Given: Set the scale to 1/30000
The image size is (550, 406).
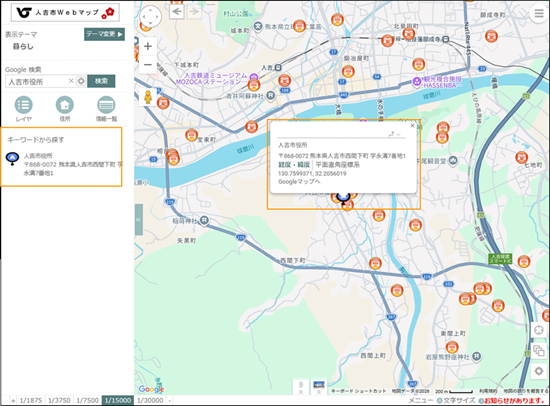Looking at the screenshot, I should point(150,400).
